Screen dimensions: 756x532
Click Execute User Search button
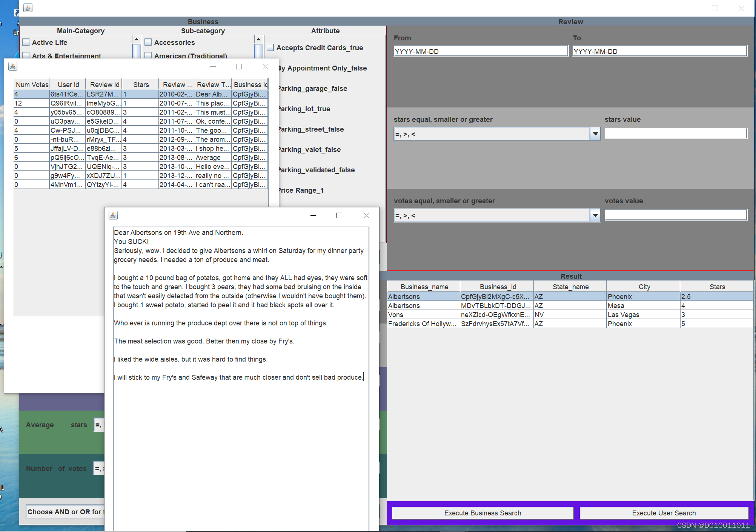tap(663, 512)
